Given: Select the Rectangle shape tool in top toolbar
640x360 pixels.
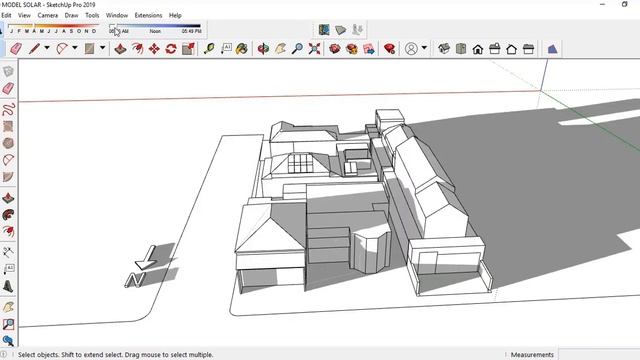Looking at the screenshot, I should (89, 49).
